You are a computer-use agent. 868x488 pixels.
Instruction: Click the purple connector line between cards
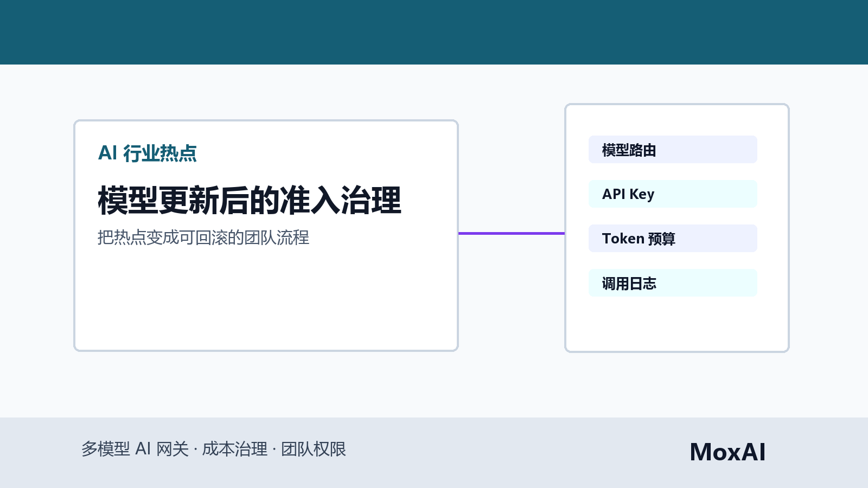coord(512,234)
